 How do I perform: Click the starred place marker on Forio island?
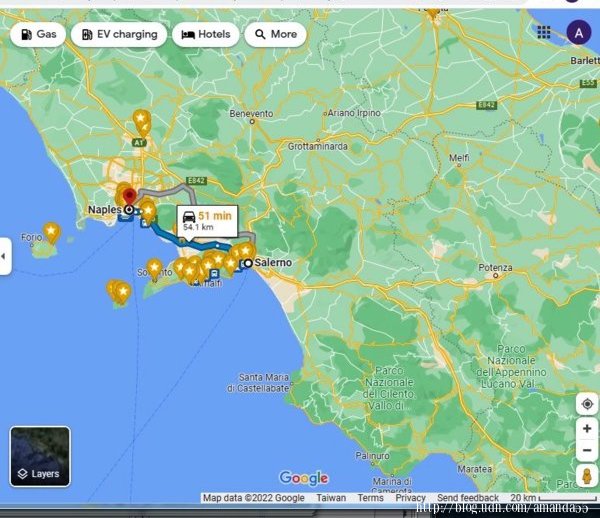[51, 232]
